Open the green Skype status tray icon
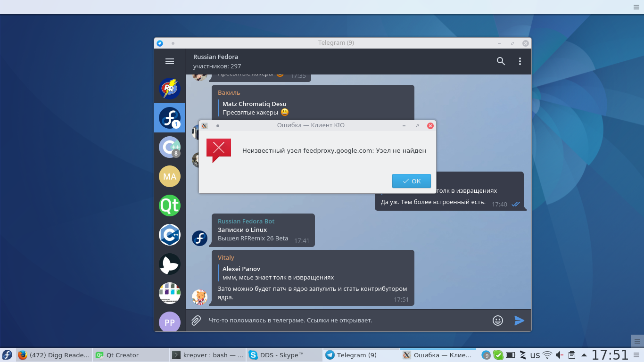The image size is (644, 362). [498, 355]
